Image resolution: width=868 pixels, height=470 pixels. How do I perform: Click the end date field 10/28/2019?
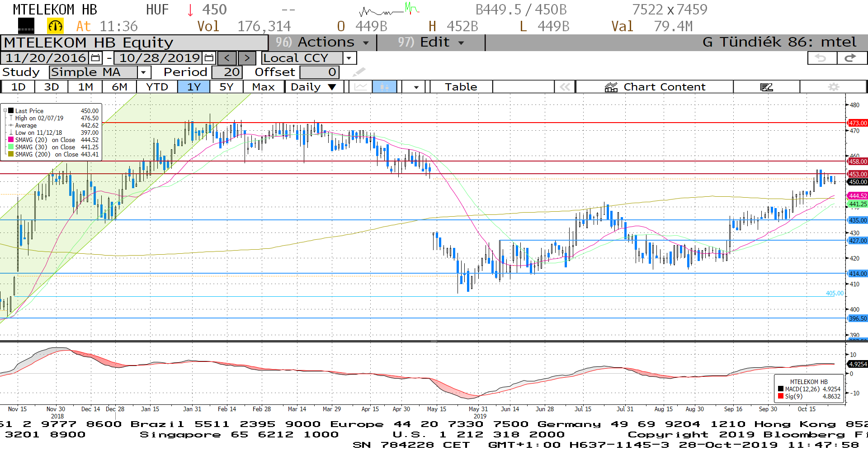click(159, 58)
